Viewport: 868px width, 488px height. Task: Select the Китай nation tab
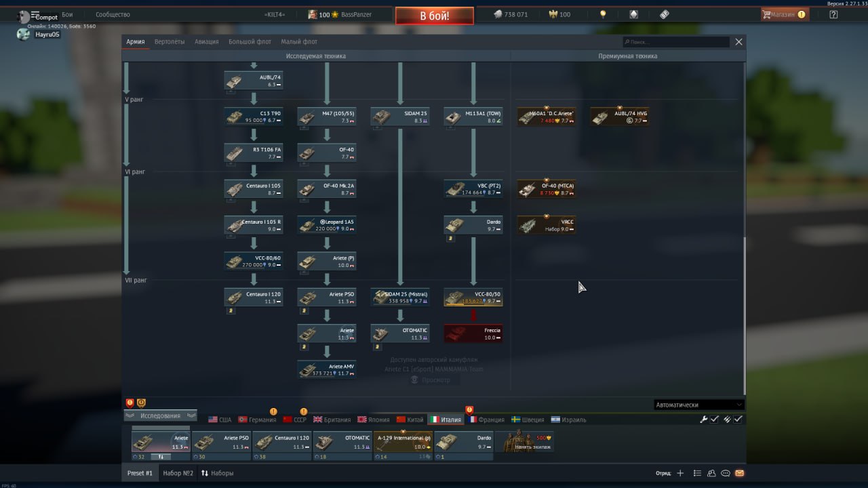(x=410, y=420)
